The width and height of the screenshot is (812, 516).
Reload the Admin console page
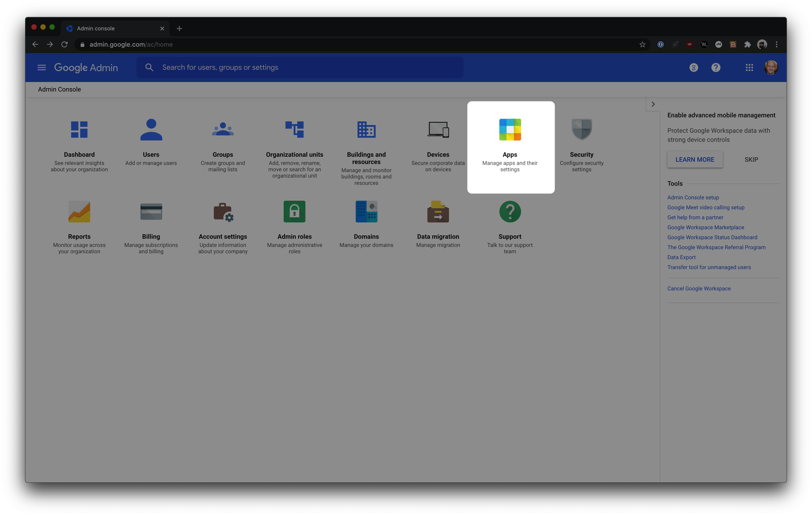point(64,44)
